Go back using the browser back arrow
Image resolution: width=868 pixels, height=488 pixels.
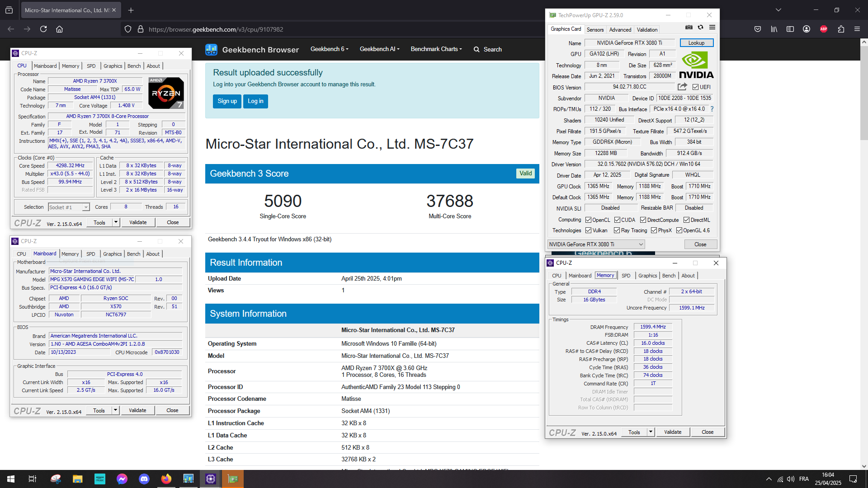(x=11, y=29)
